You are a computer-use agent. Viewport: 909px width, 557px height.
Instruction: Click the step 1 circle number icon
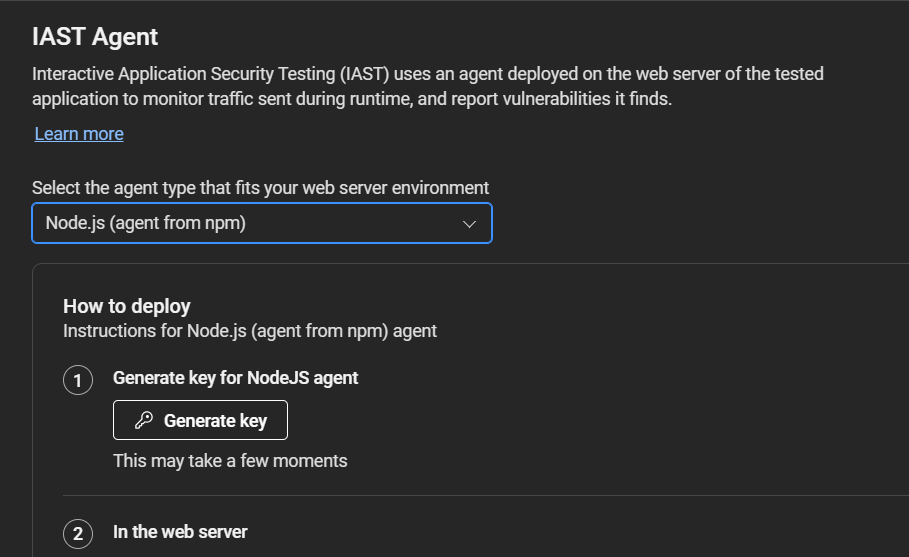coord(78,380)
